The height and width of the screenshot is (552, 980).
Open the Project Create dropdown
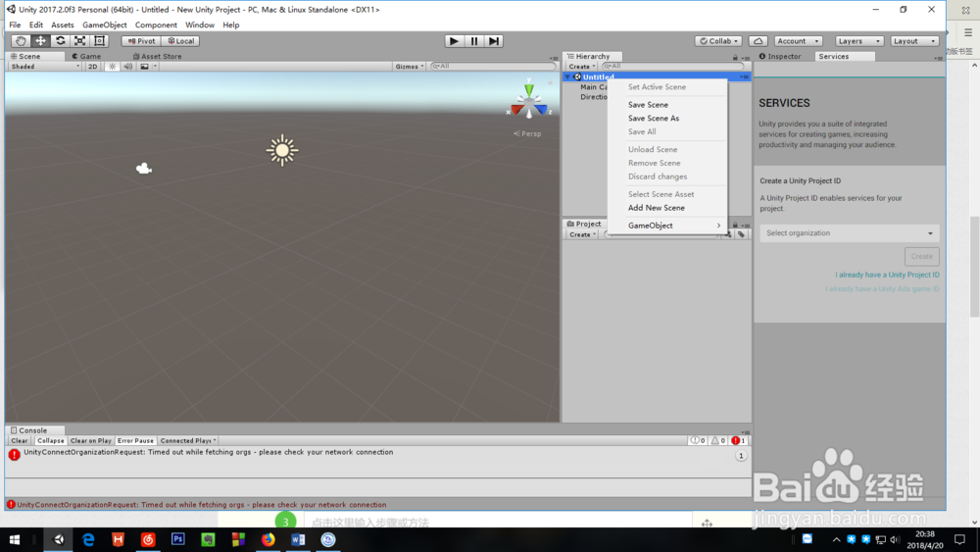[x=582, y=234]
